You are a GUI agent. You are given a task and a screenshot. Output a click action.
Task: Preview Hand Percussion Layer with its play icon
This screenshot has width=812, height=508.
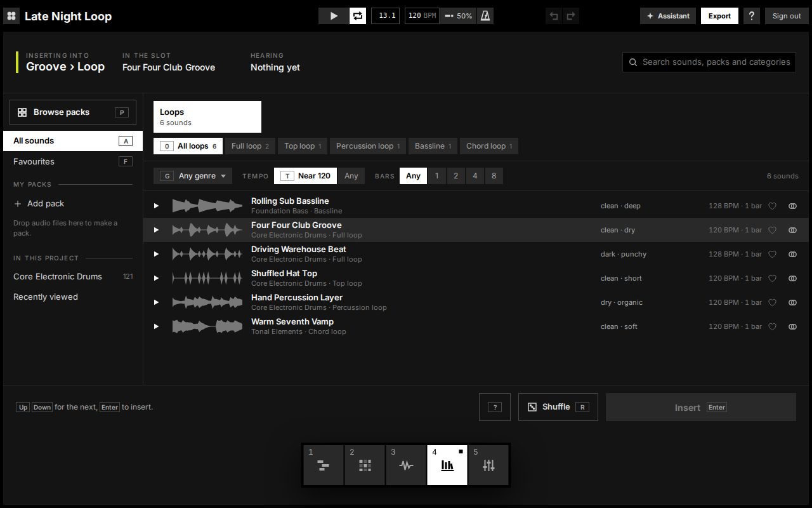157,302
